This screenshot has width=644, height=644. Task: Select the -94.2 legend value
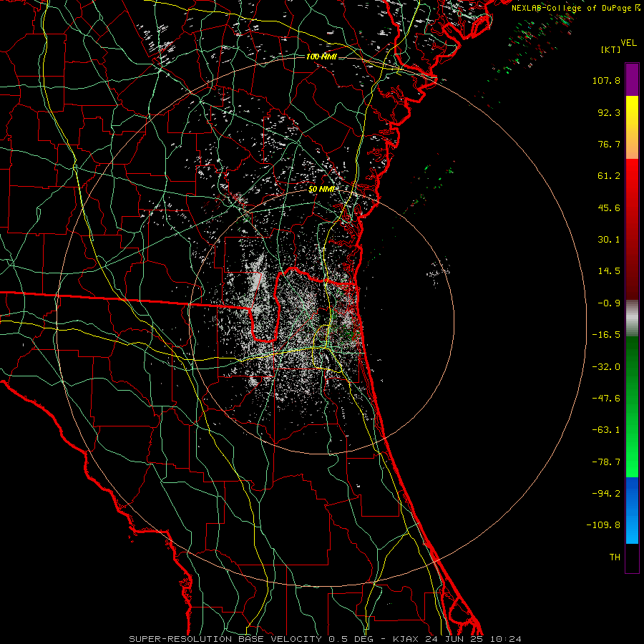[606, 493]
